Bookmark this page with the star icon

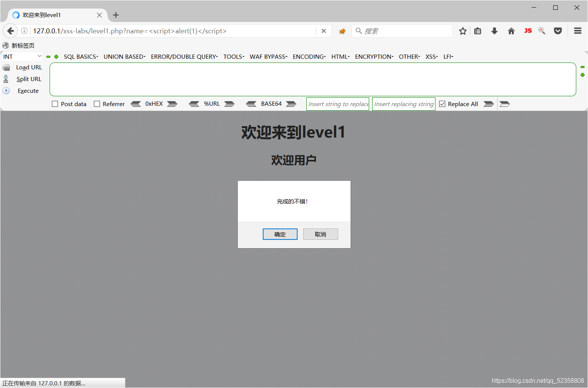[x=463, y=31]
